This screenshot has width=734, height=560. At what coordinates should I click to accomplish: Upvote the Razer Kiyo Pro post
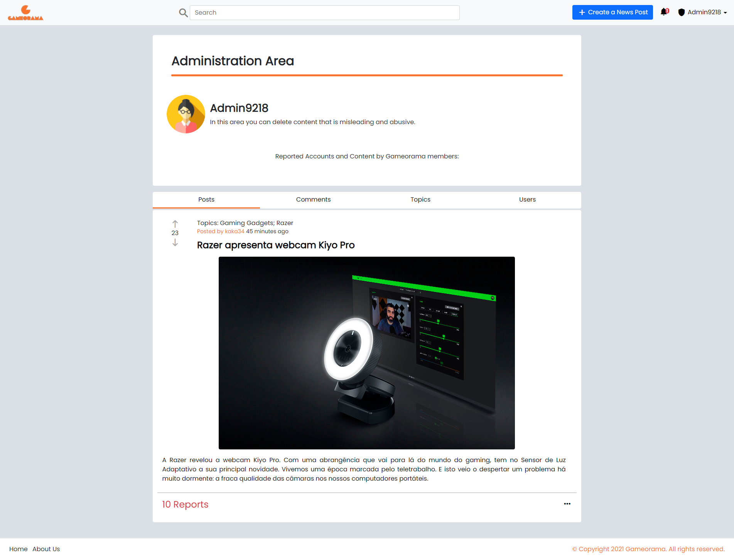pos(175,224)
